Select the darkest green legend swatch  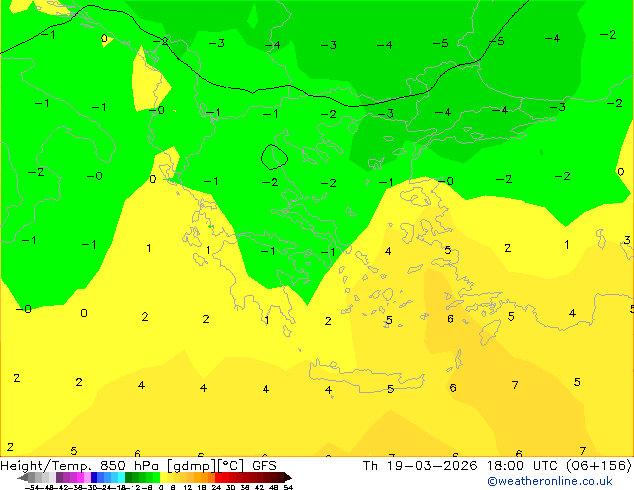click(128, 477)
